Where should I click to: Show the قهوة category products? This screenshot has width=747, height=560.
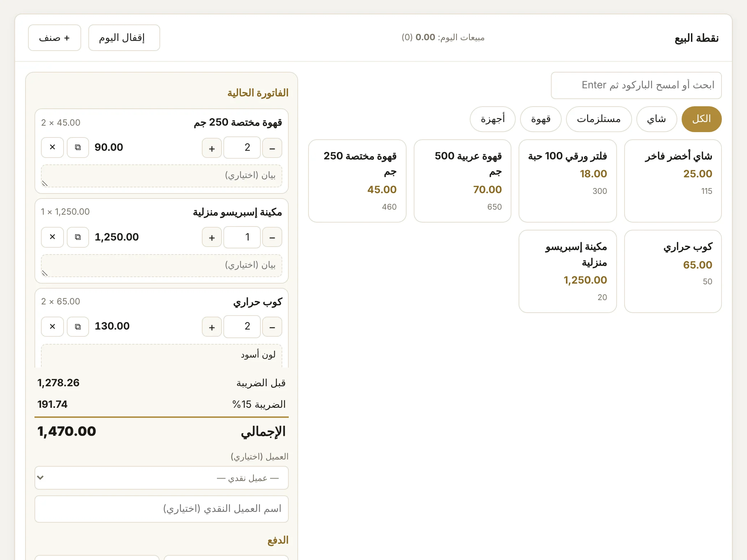click(540, 119)
